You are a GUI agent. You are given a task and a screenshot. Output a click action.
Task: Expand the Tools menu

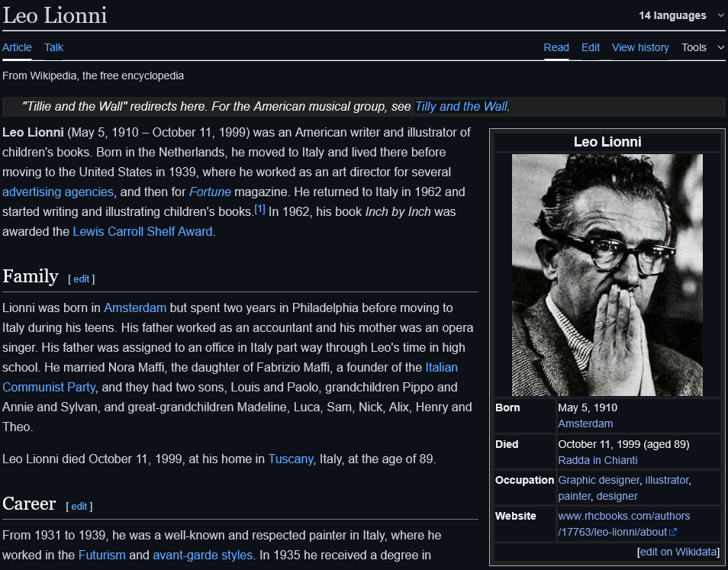click(x=703, y=47)
